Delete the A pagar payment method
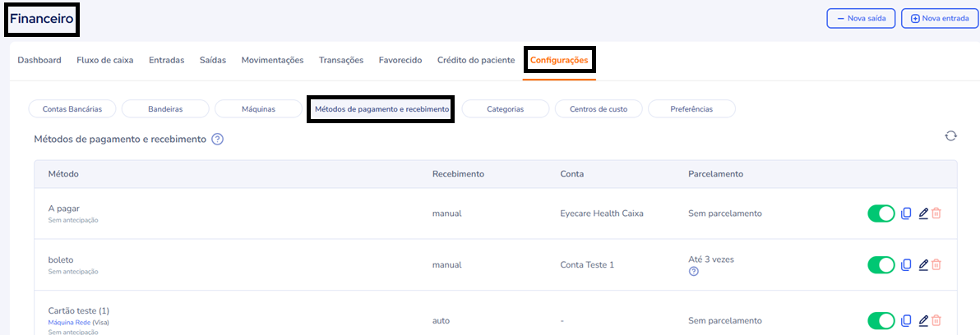 (936, 213)
